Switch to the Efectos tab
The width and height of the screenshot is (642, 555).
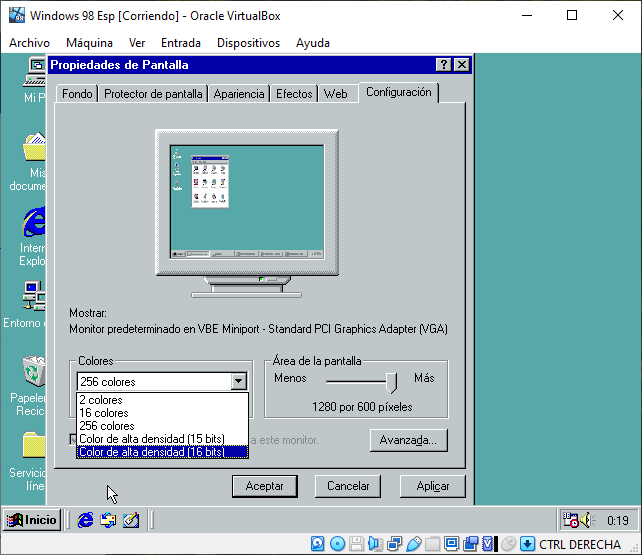pos(294,94)
